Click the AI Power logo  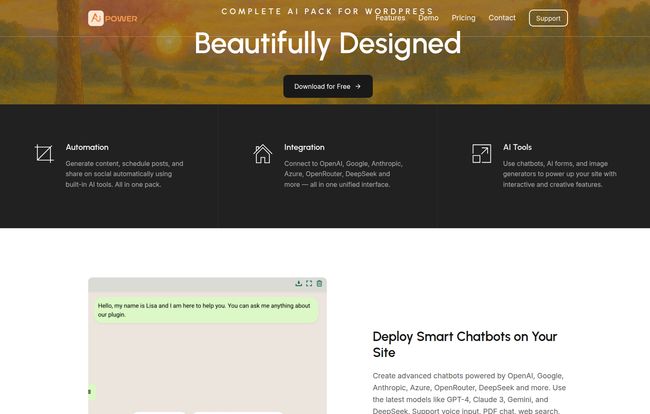(113, 18)
